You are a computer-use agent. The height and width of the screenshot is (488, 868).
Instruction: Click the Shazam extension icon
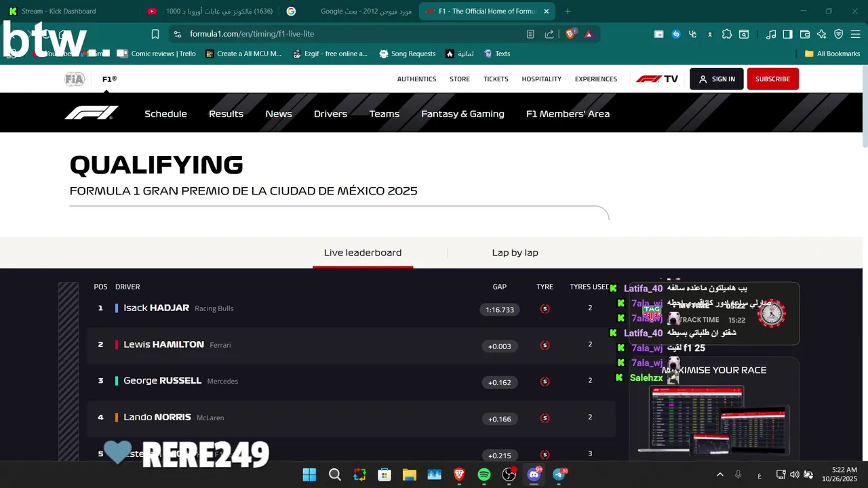676,34
